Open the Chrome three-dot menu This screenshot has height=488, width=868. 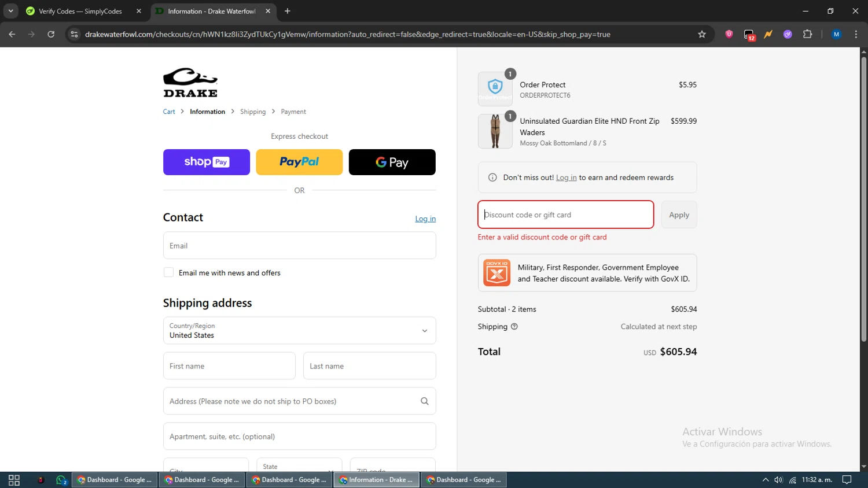pos(856,34)
